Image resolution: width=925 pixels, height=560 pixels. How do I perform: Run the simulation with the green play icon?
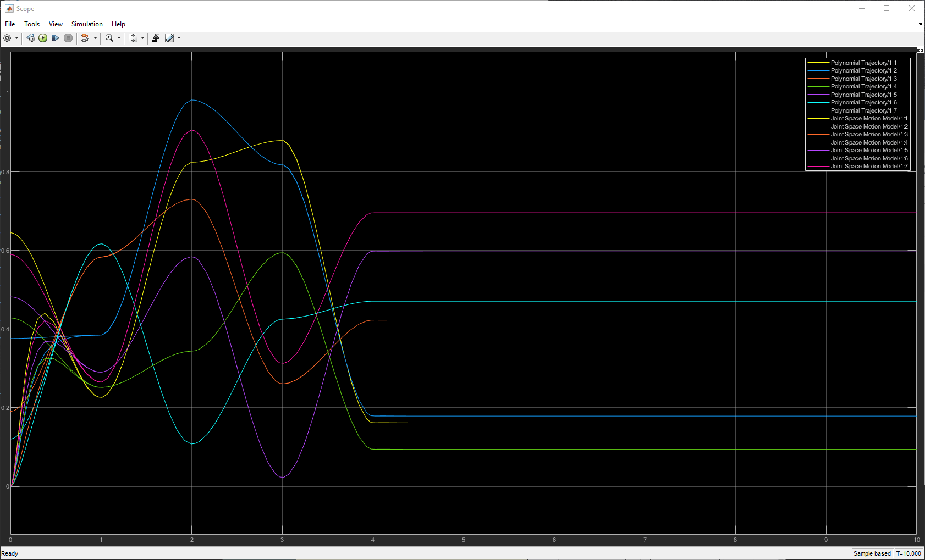pos(43,38)
